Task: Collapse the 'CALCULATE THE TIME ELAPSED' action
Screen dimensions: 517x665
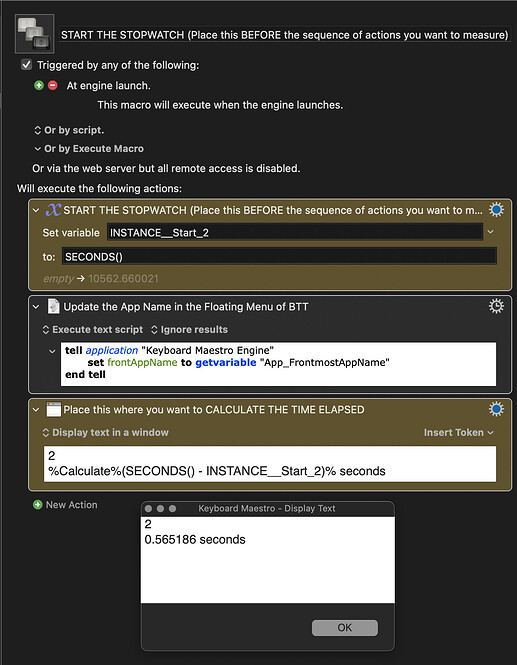Action: click(x=36, y=409)
